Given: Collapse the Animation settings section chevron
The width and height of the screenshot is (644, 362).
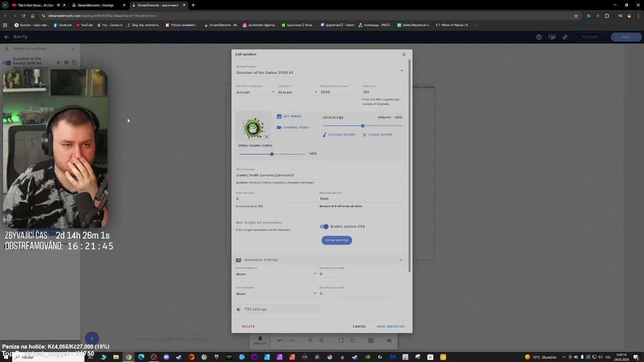Looking at the screenshot, I should [x=401, y=260].
